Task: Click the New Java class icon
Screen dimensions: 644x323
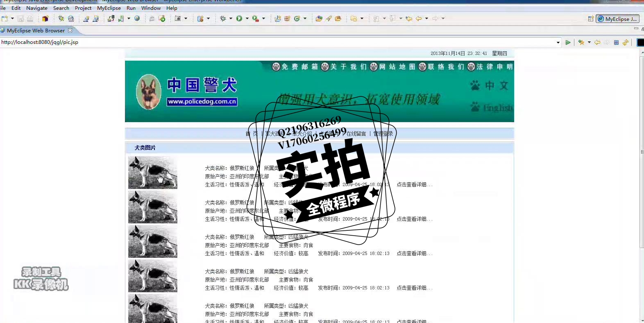Action: [297, 18]
